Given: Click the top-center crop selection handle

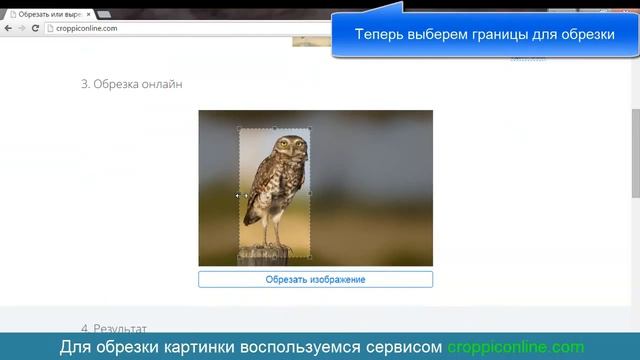Looking at the screenshot, I should tap(275, 129).
